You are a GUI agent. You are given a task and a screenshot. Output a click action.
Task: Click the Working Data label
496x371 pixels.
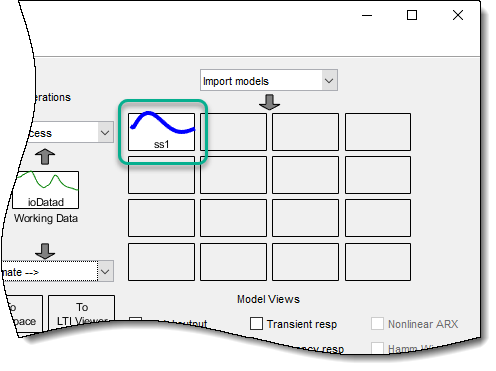click(46, 218)
